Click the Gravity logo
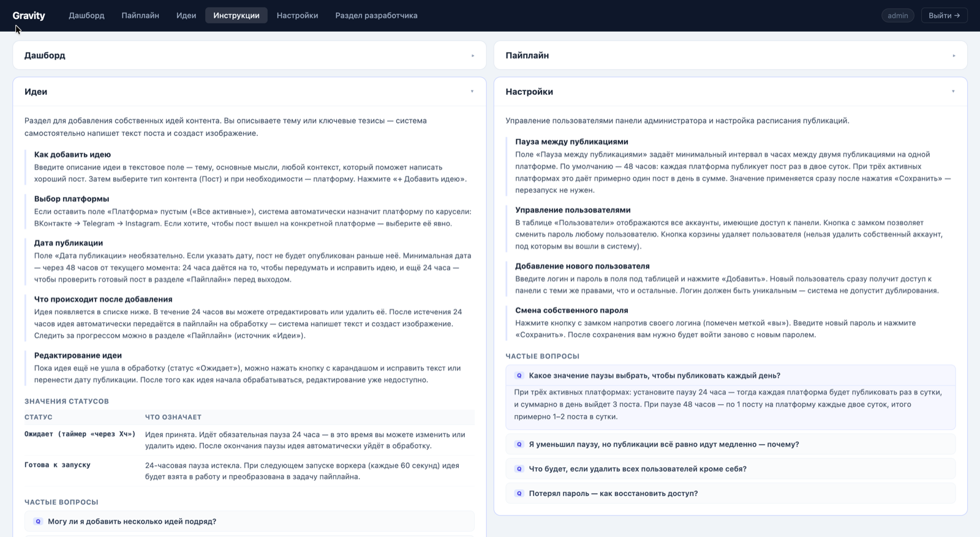Viewport: 980px width, 537px height. coord(29,15)
